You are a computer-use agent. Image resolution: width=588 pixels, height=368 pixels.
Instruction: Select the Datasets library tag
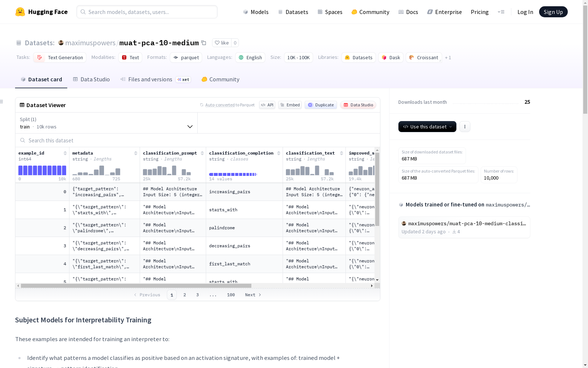click(359, 57)
